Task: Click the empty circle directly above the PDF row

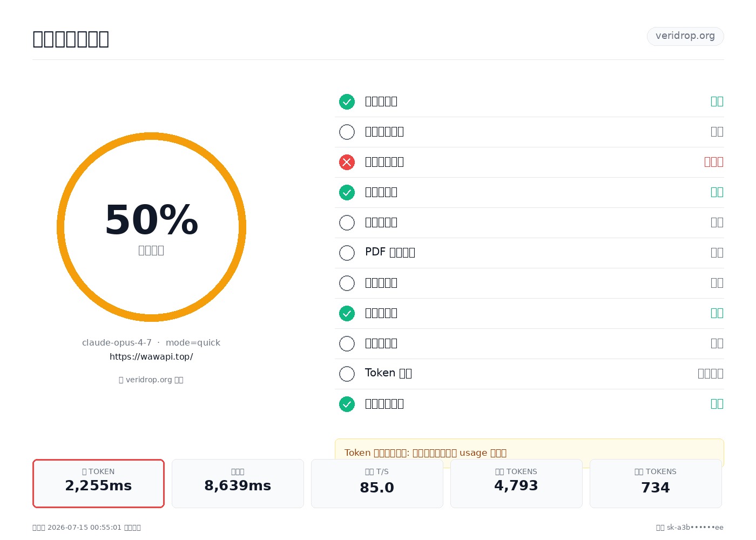Action: 347,222
